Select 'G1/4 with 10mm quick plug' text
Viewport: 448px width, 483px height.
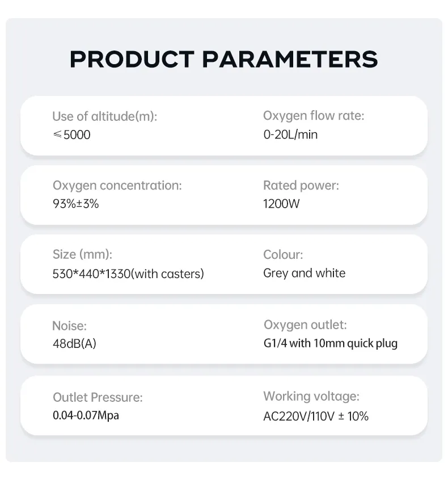click(331, 343)
